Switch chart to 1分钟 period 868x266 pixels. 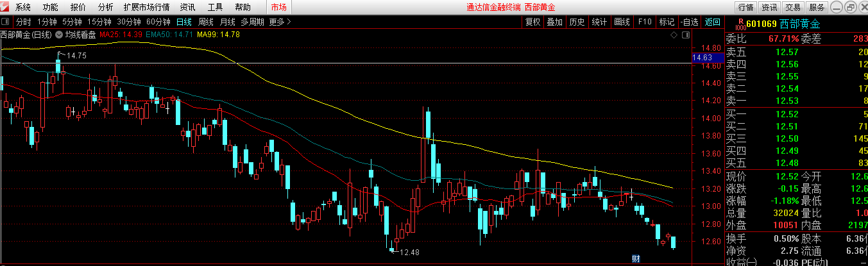47,21
